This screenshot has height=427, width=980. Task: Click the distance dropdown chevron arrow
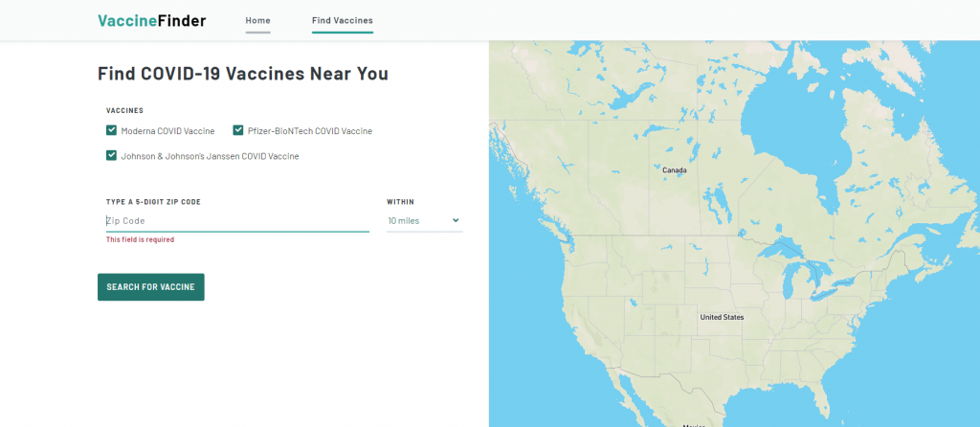tap(456, 221)
